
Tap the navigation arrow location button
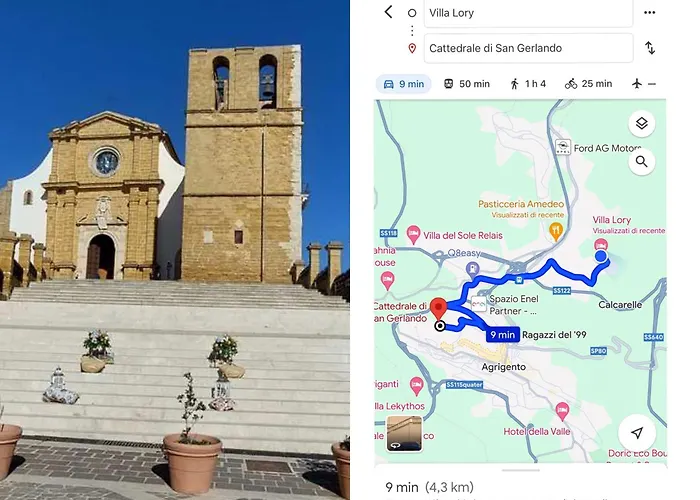pos(637,432)
